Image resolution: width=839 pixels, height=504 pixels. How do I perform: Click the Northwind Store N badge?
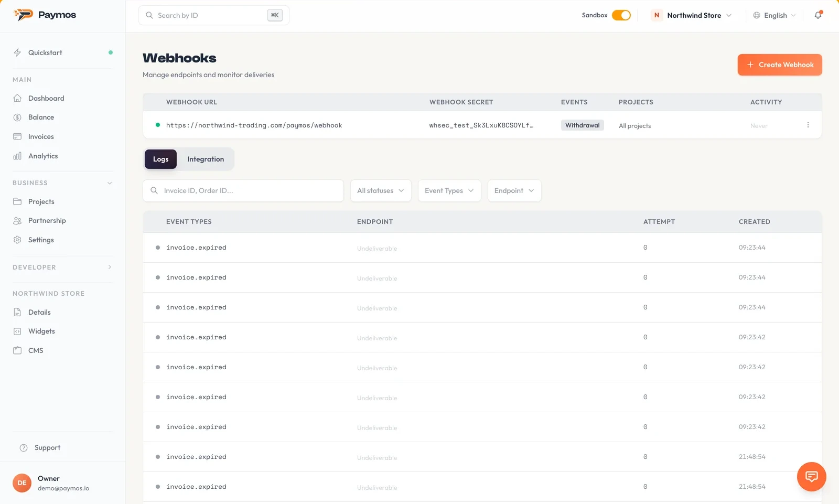point(657,15)
